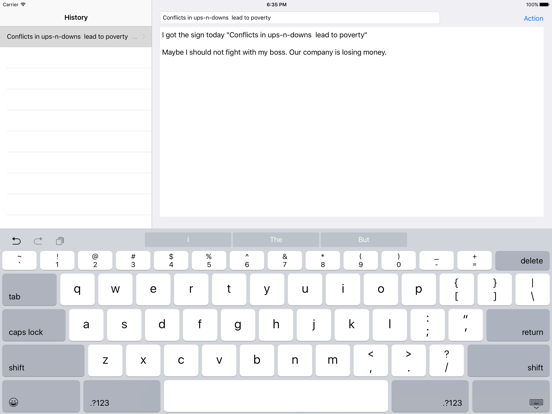This screenshot has width=552, height=414.
Task: Tap the plus equals key
Action: [x=475, y=261]
